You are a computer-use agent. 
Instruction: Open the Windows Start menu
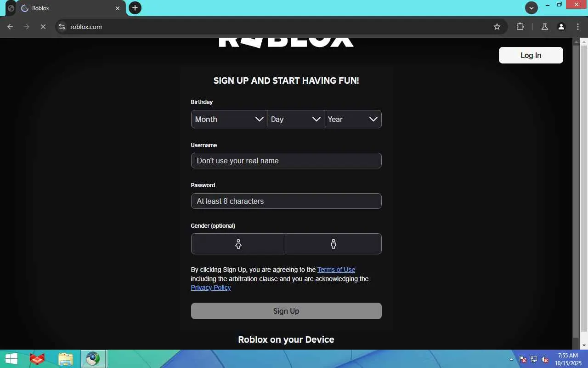[11, 359]
